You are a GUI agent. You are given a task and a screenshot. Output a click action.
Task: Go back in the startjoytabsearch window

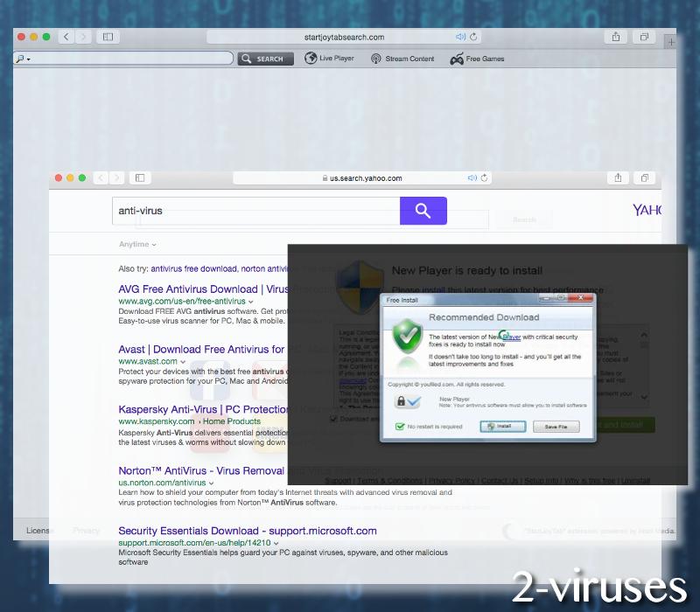[66, 37]
